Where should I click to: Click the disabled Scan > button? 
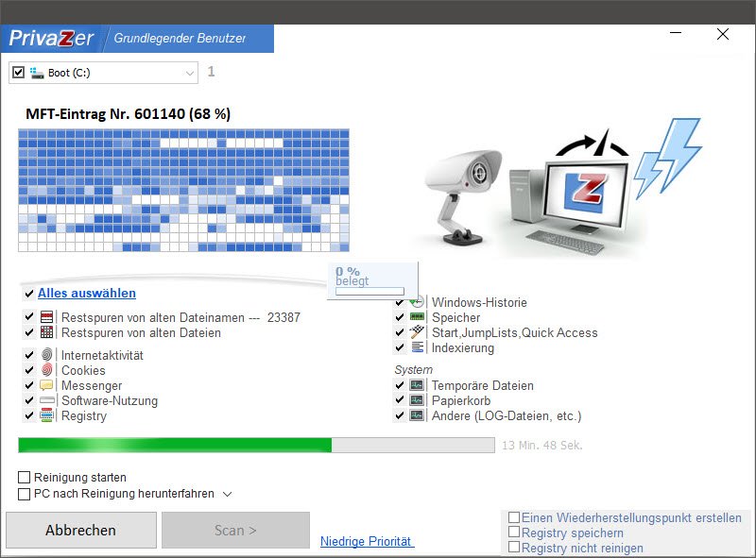(x=235, y=530)
